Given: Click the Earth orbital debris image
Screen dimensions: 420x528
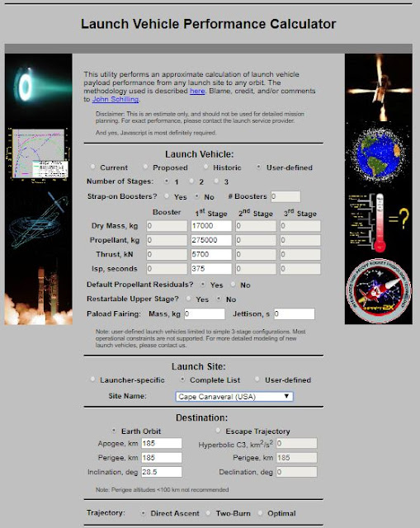Looking at the screenshot, I should click(x=379, y=156).
